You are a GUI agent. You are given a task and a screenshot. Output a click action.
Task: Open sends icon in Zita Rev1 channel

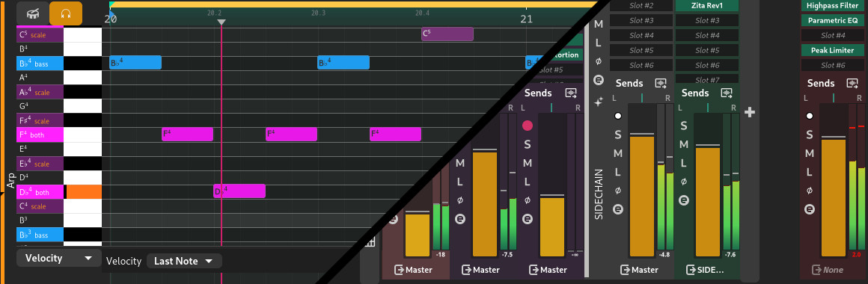727,93
